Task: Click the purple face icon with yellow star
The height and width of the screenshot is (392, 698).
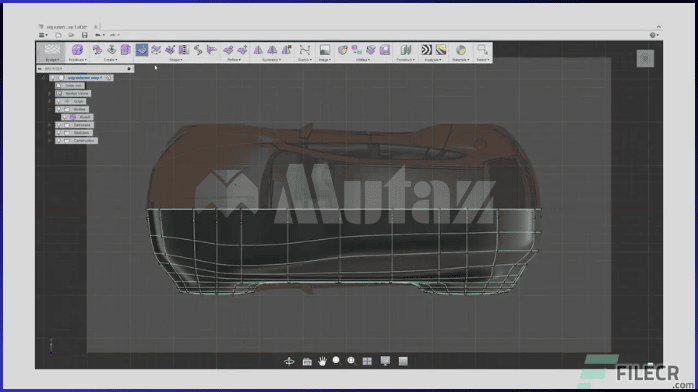Action: (242, 50)
